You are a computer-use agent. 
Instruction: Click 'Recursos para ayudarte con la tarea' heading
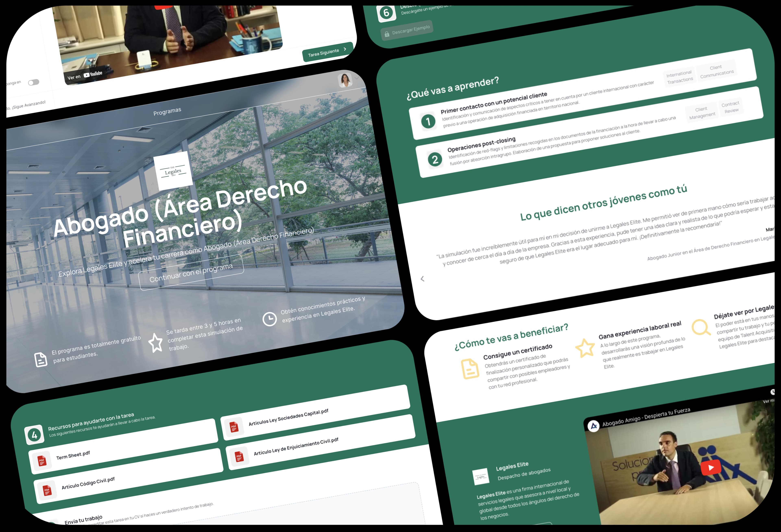pos(91,422)
